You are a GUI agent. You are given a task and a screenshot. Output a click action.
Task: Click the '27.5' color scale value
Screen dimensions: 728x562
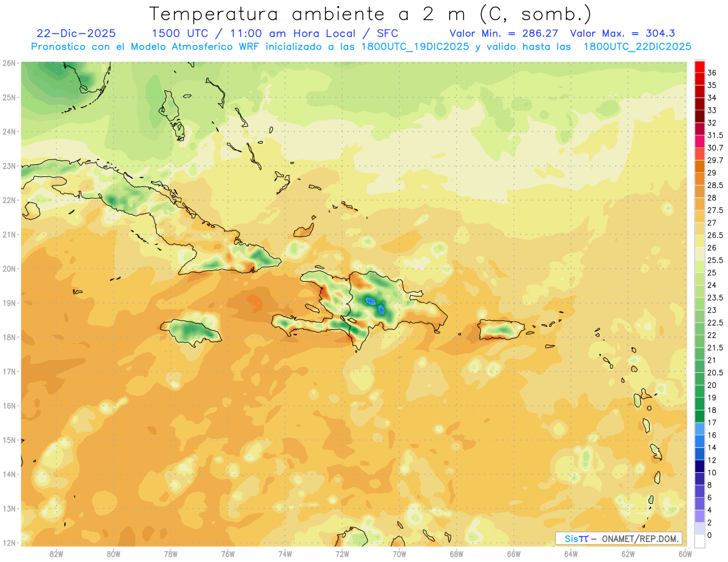pyautogui.click(x=715, y=210)
